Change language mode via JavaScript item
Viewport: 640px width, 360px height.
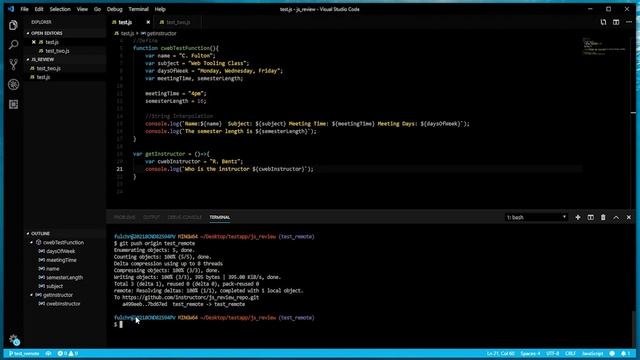click(592, 353)
